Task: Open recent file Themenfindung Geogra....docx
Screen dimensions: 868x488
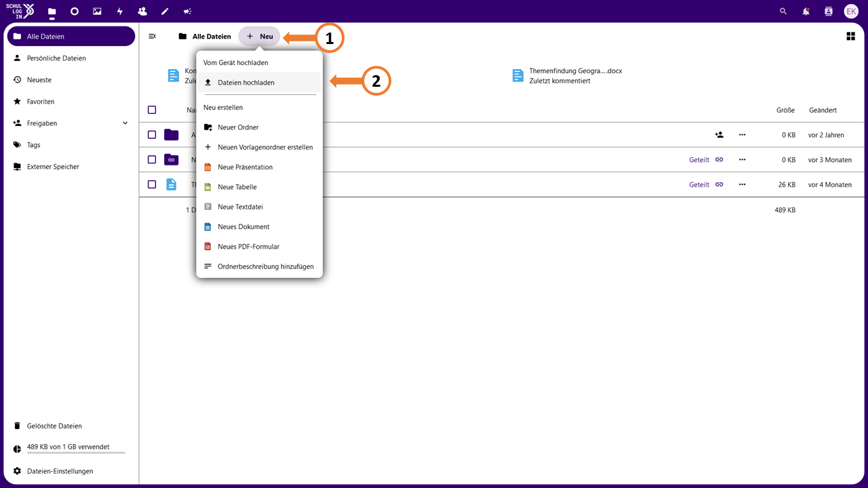Action: (567, 75)
